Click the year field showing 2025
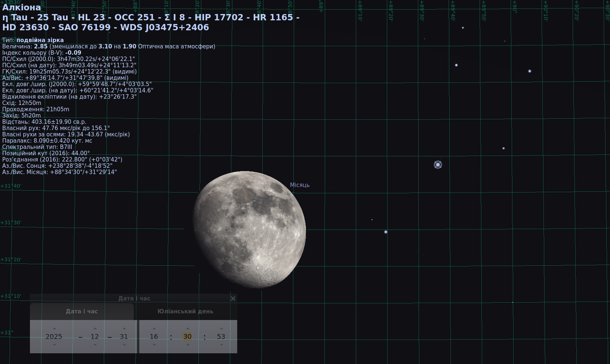The width and height of the screenshot is (610, 364). click(x=54, y=337)
